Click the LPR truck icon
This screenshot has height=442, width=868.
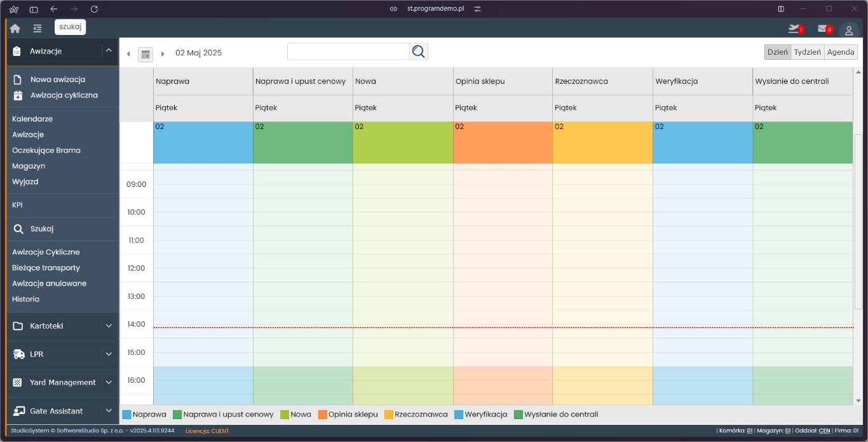point(18,354)
